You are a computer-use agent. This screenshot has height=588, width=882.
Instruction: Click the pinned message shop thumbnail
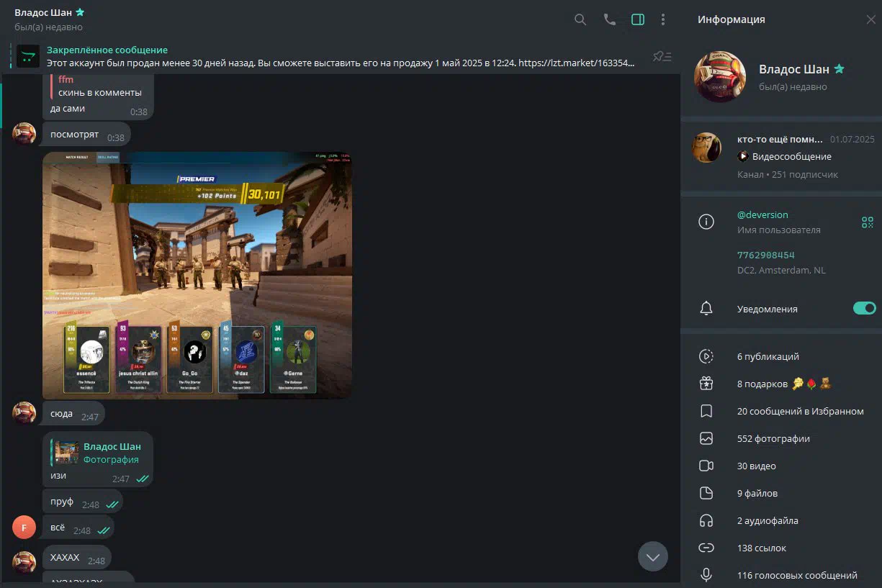28,56
